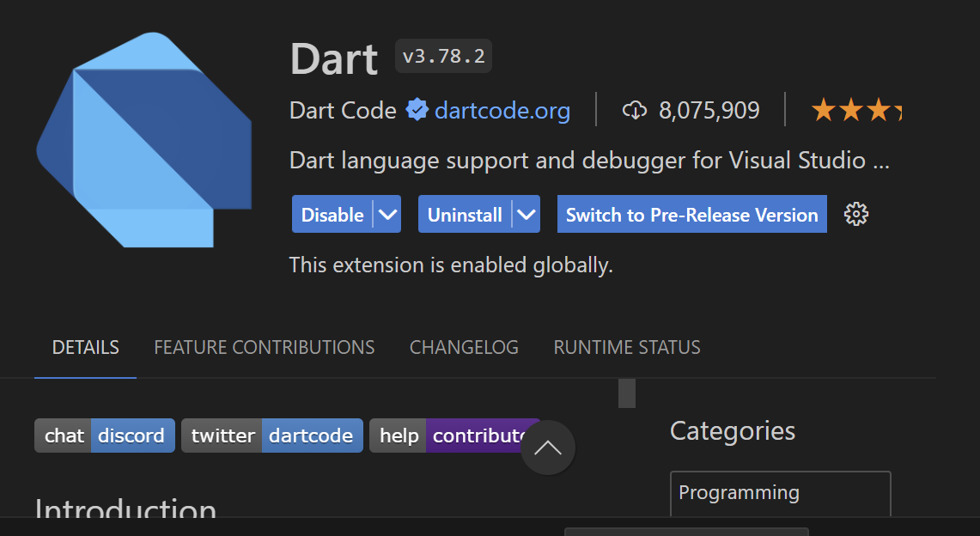This screenshot has width=980, height=536.
Task: Open the RUNTIME STATUS tab
Action: (x=627, y=347)
